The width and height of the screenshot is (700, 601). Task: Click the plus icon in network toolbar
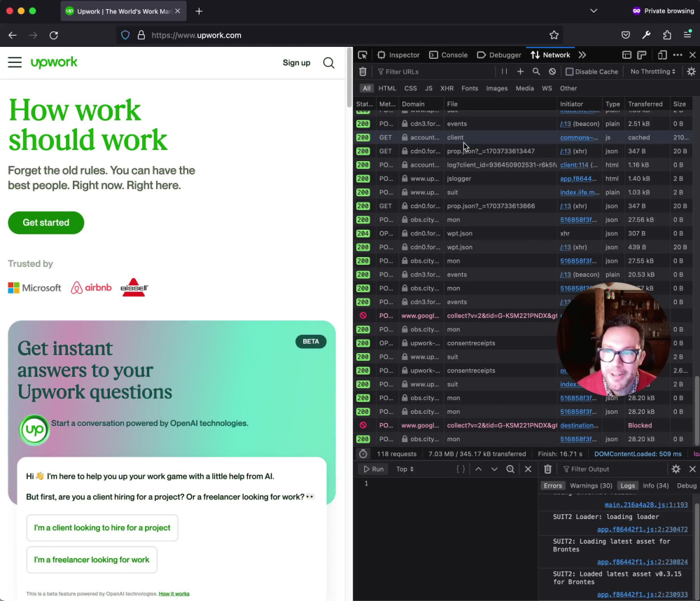point(520,71)
